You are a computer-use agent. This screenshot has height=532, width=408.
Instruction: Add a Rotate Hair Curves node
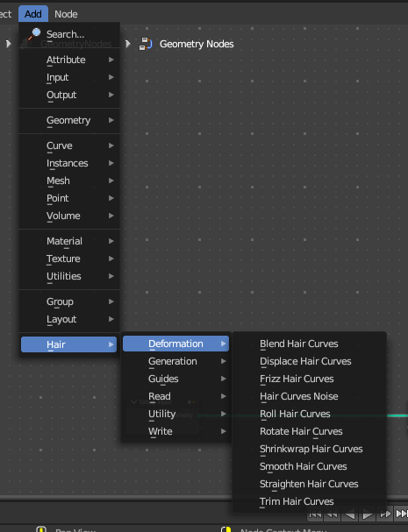[x=310, y=431]
